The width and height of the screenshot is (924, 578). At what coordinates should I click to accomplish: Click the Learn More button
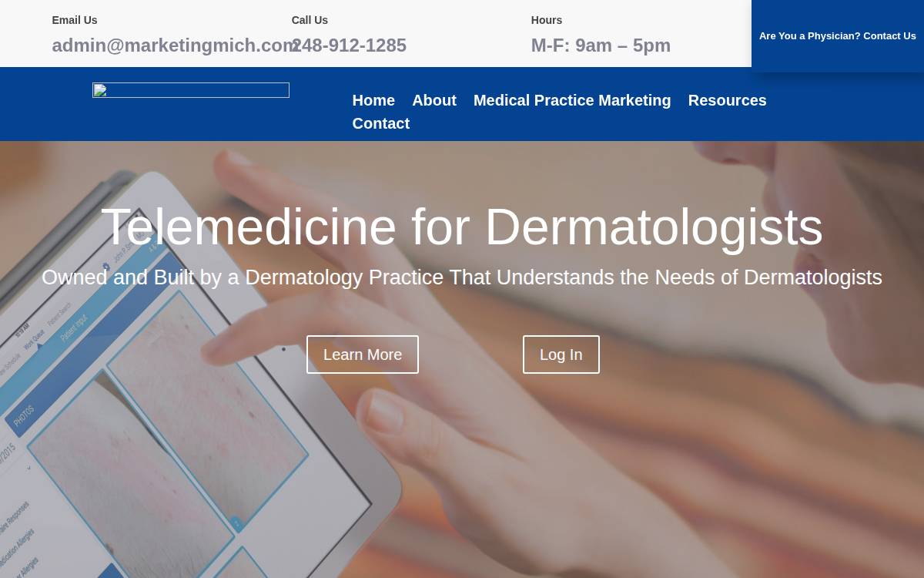363,355
